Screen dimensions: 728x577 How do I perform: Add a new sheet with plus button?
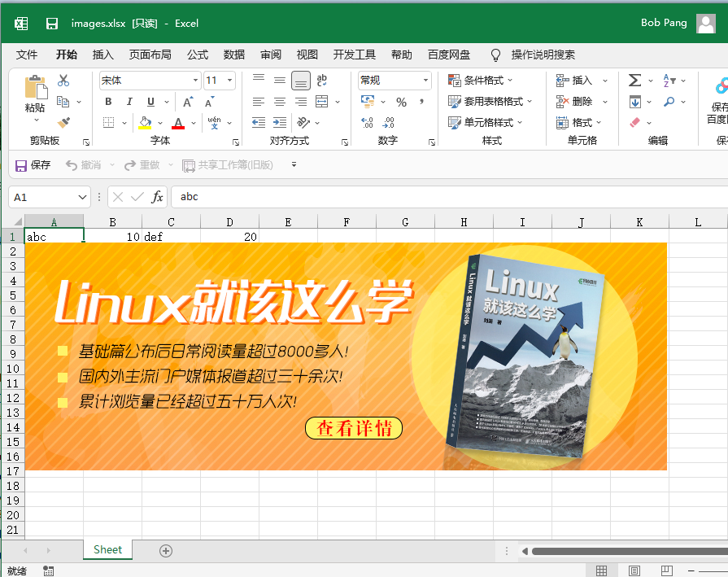pyautogui.click(x=166, y=551)
